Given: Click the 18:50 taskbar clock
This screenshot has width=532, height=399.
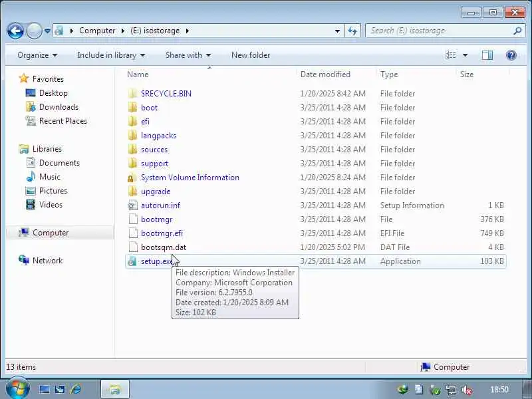Looking at the screenshot, I should click(499, 390).
